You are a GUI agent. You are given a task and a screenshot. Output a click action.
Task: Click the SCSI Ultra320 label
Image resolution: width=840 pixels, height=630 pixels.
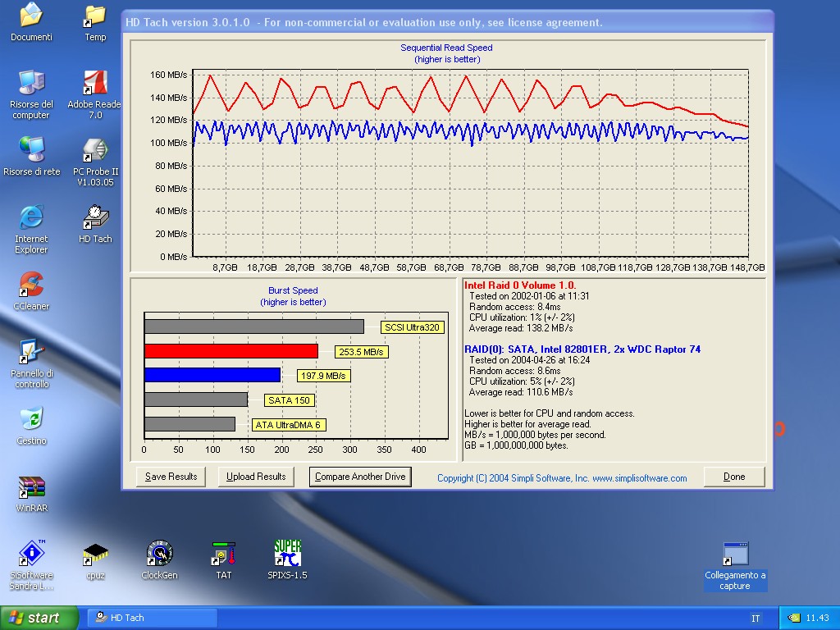tap(412, 327)
